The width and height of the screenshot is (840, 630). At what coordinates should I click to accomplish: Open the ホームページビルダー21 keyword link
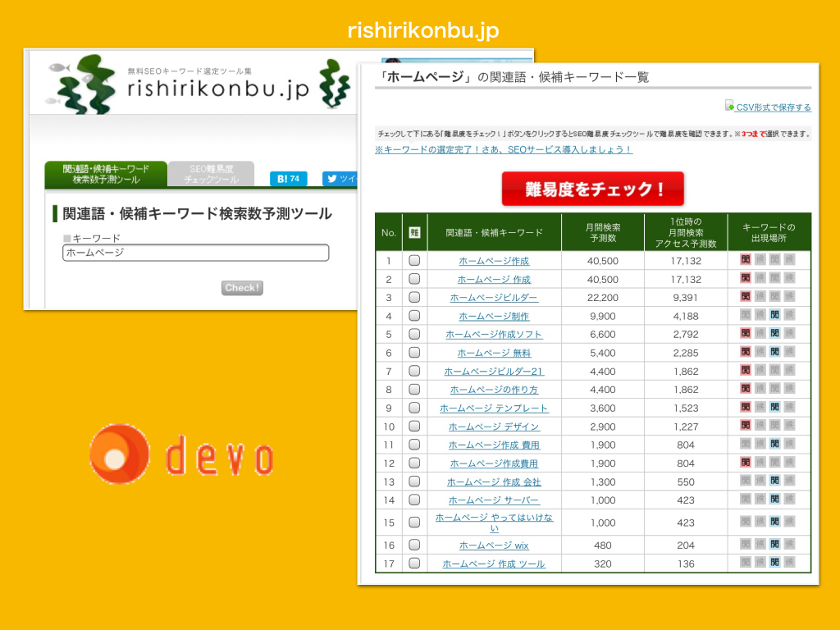[494, 372]
